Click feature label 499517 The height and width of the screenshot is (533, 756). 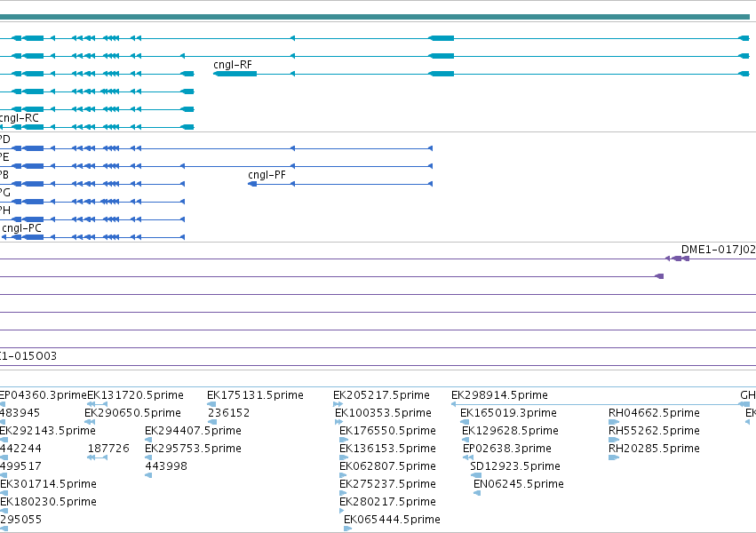click(20, 466)
